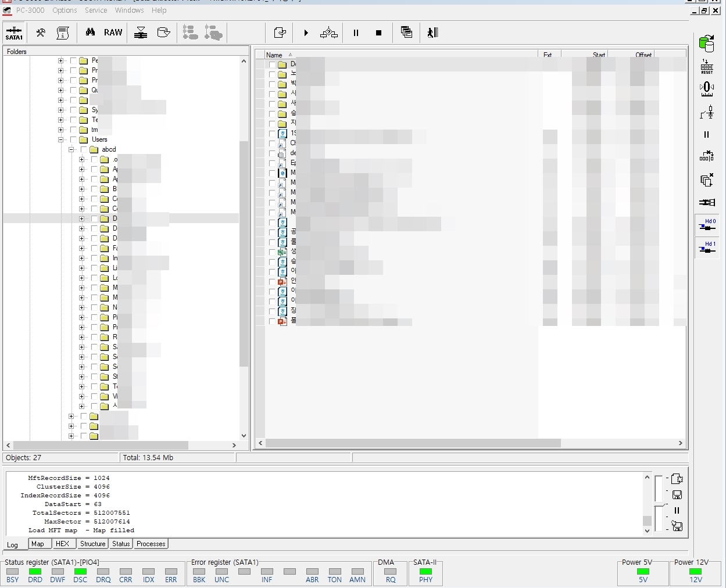This screenshot has width=726, height=588.
Task: Click the counter RESET icon
Action: pyautogui.click(x=707, y=66)
